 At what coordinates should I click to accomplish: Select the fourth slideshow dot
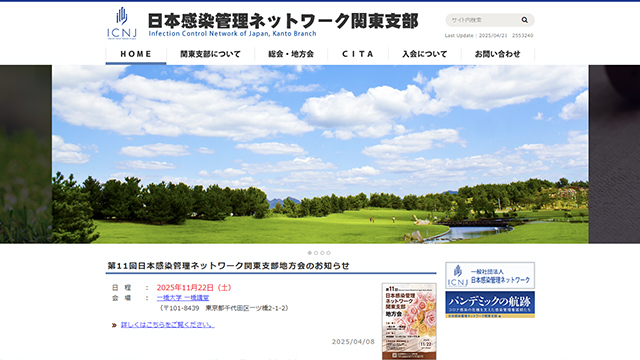(329, 253)
